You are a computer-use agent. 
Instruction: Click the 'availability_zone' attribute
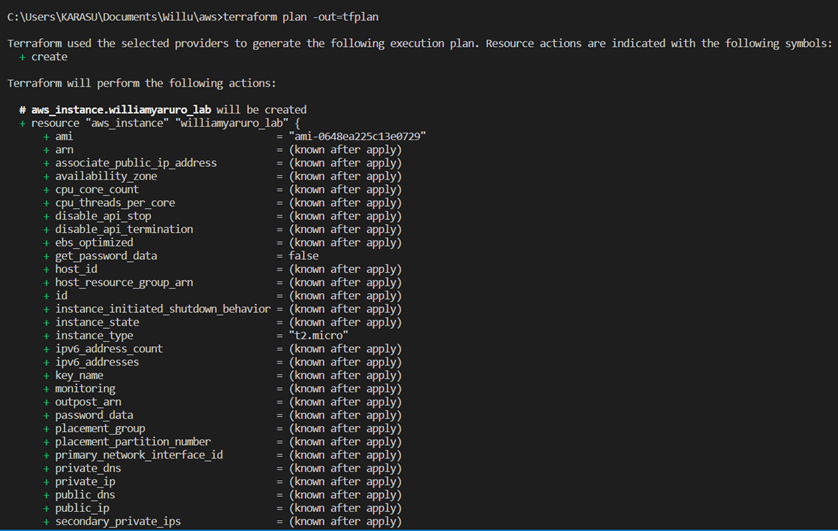106,176
